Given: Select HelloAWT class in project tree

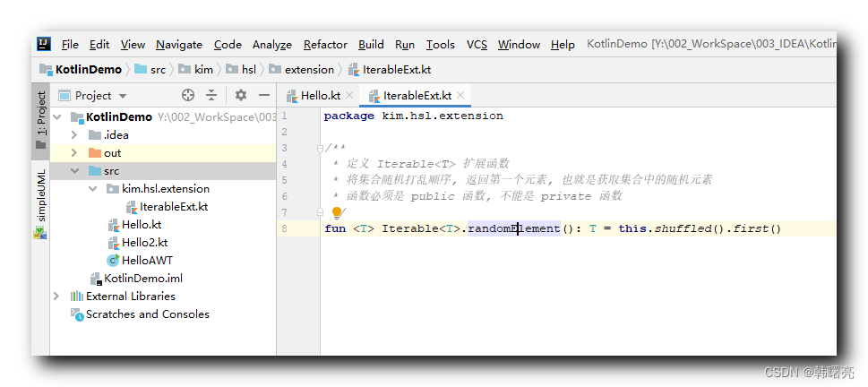Looking at the screenshot, I should click(x=163, y=260).
